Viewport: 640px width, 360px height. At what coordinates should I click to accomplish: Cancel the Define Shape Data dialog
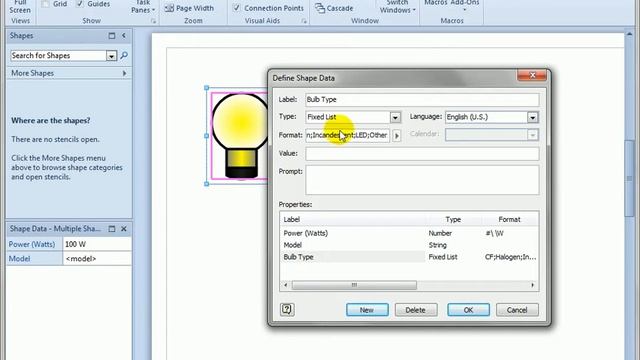[517, 310]
